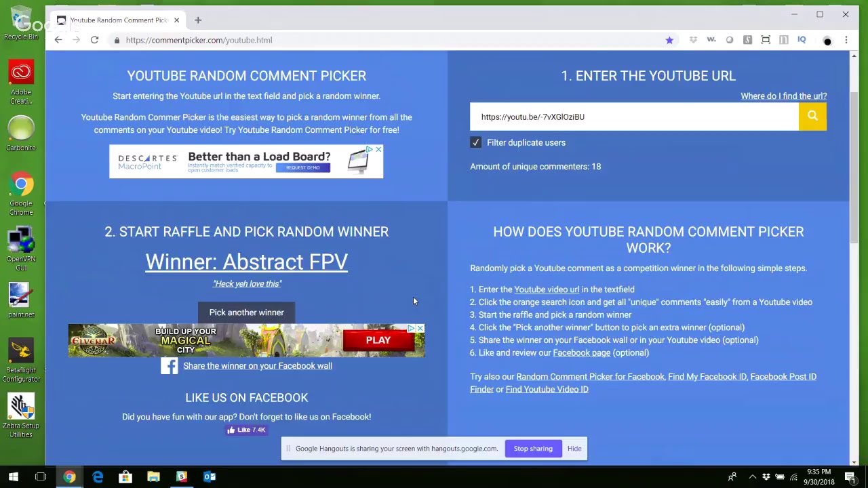Open Find My Facebook ID link
868x488 pixels.
707,377
